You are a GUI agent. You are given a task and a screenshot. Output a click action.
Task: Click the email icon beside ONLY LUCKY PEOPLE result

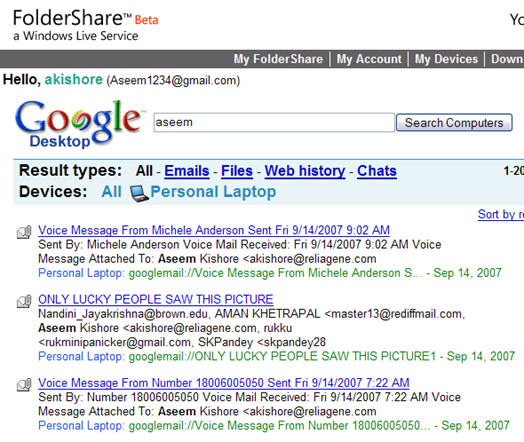click(x=24, y=301)
